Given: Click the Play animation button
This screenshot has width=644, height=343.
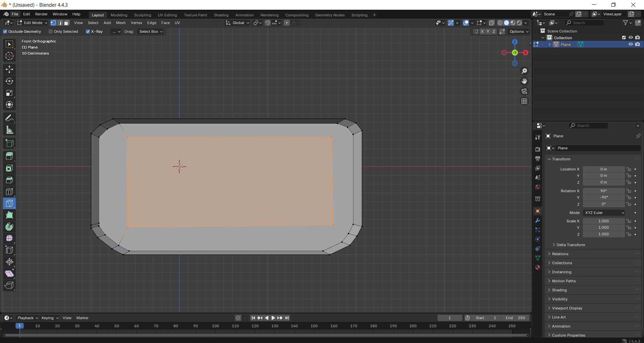Looking at the screenshot, I should point(273,318).
